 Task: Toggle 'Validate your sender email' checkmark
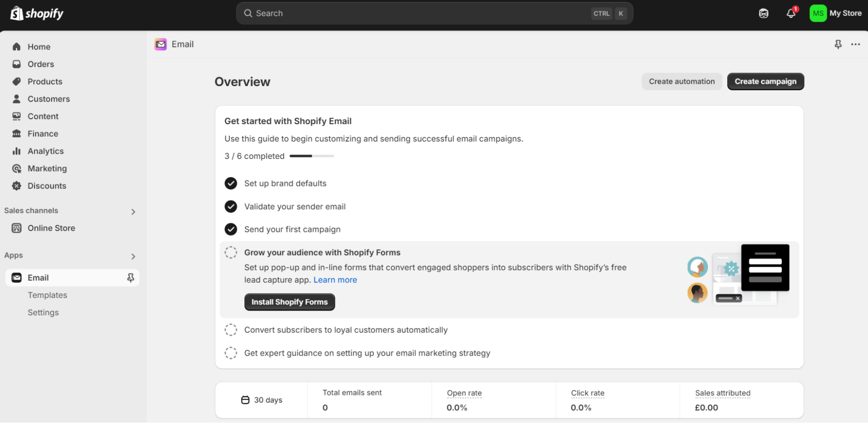tap(231, 206)
